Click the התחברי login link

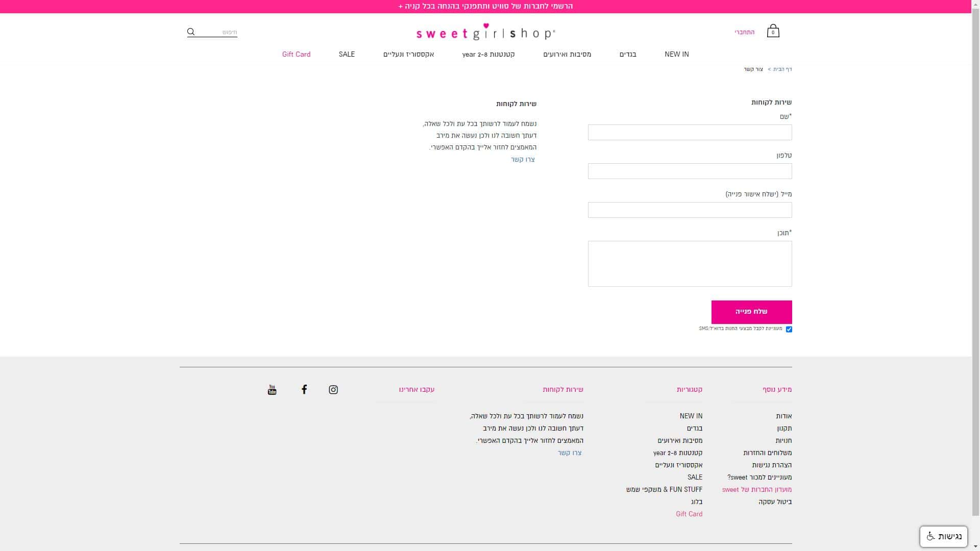coord(744,32)
